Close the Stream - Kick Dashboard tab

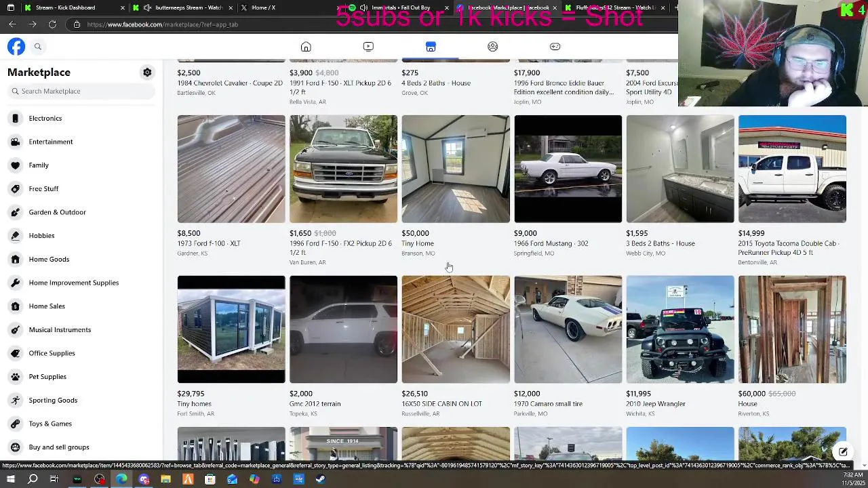pos(123,7)
